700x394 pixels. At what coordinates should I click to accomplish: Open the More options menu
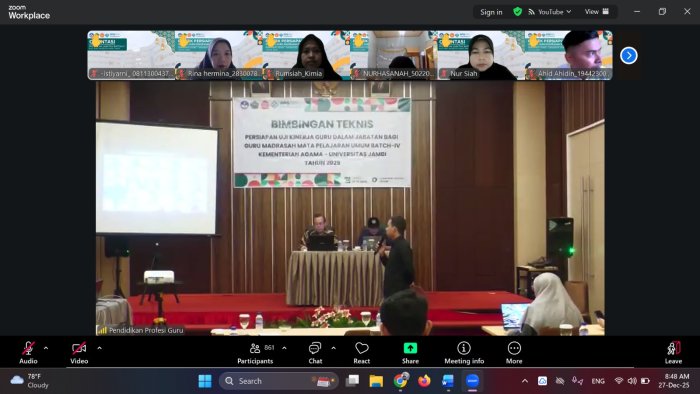pyautogui.click(x=514, y=353)
